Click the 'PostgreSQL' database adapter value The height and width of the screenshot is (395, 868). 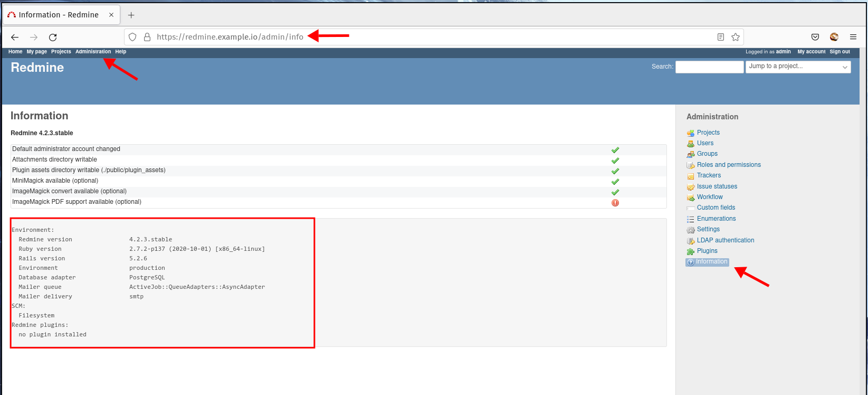coord(147,277)
